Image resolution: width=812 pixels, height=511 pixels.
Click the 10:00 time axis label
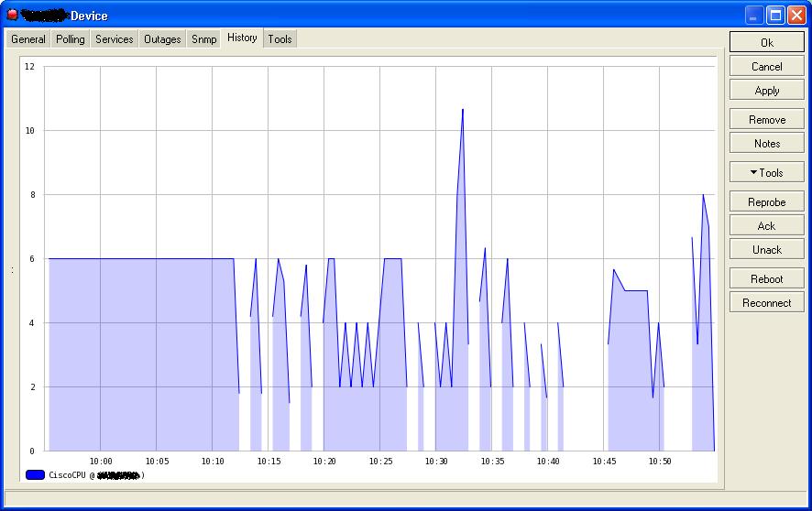point(101,462)
